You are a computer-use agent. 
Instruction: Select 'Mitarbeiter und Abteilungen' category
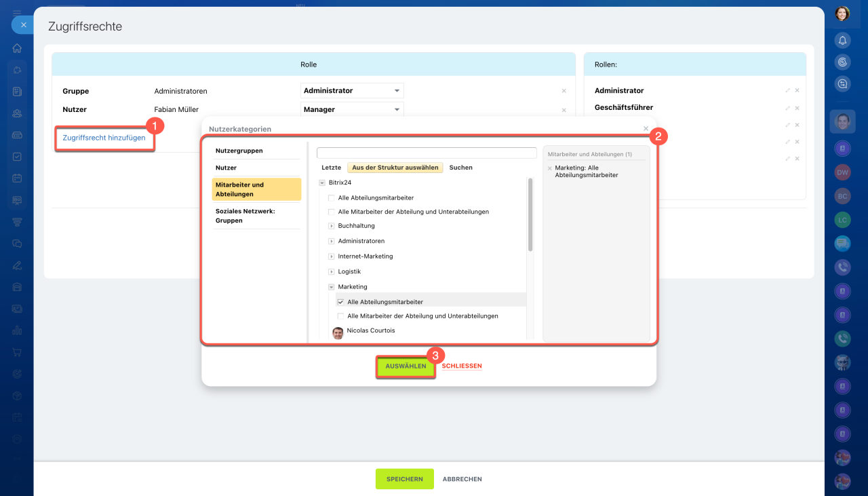(x=256, y=189)
